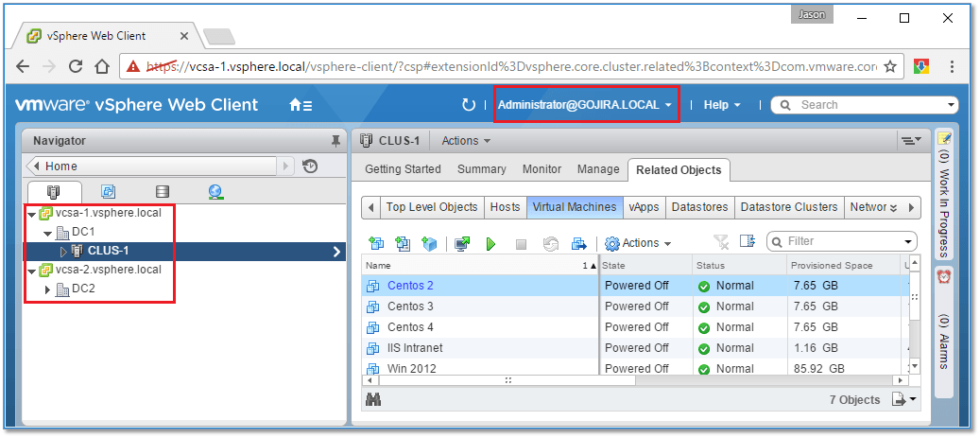Click the Deploy OVF template icon

click(404, 243)
